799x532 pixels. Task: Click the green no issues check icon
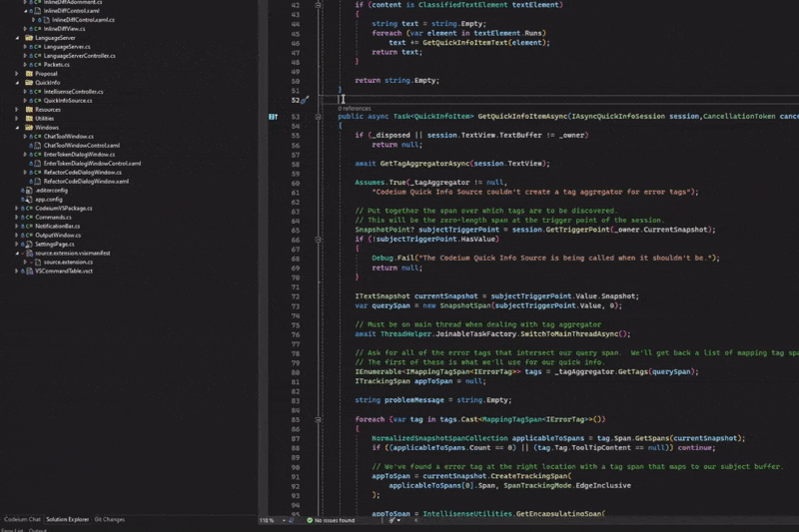[x=310, y=520]
